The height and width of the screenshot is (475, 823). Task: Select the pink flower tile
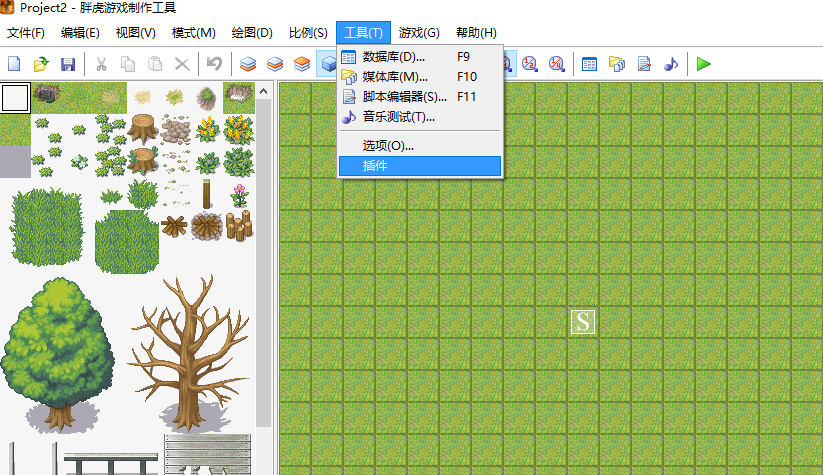pos(239,195)
